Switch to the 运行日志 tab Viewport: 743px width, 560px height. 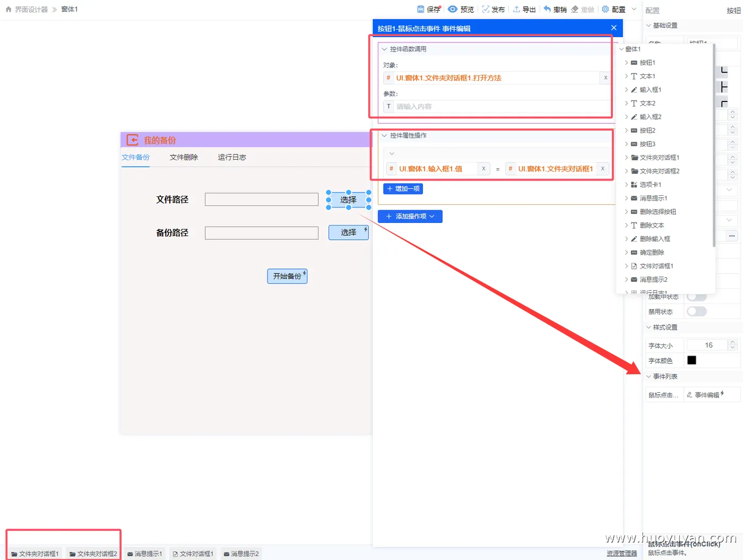232,157
